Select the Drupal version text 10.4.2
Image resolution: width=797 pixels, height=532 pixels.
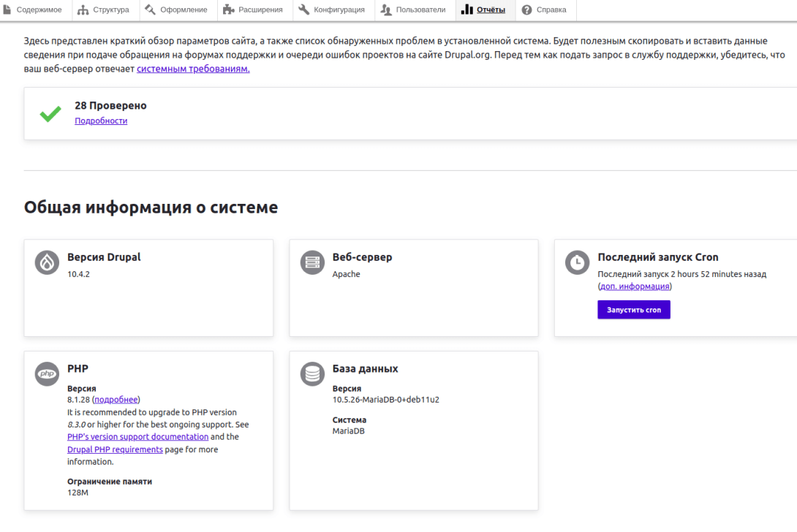78,274
